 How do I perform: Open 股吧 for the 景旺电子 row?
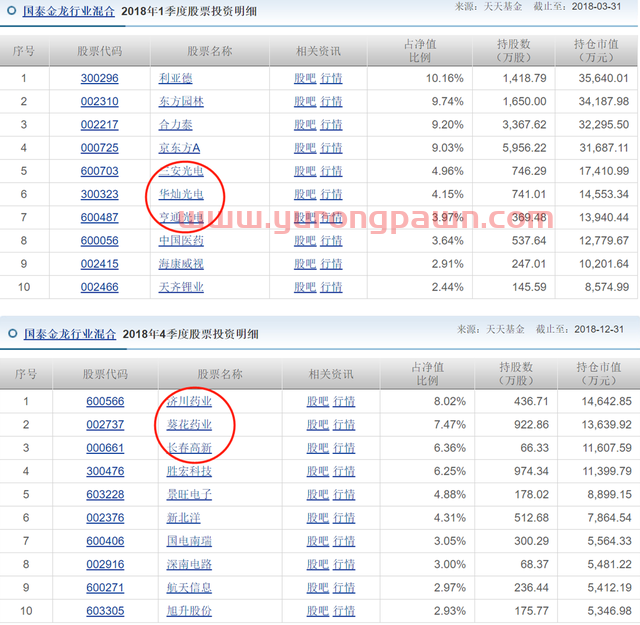[x=318, y=494]
